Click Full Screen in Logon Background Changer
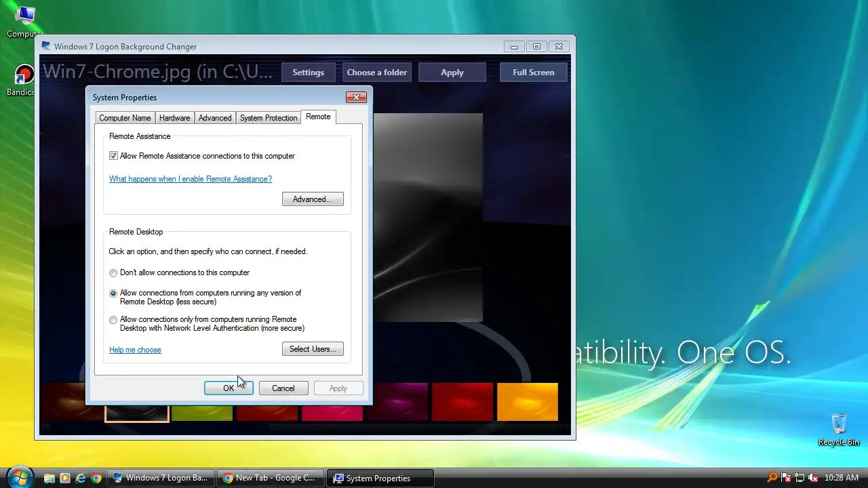This screenshot has width=868, height=488. click(534, 73)
